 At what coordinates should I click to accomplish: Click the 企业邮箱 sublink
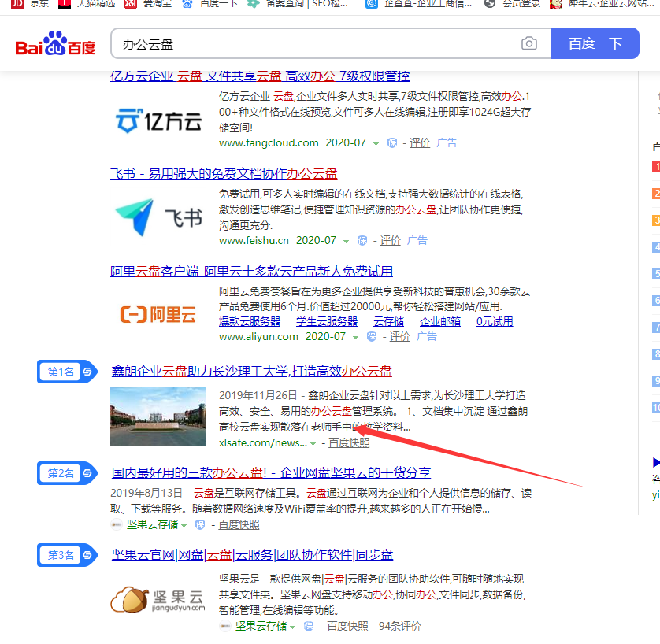[x=439, y=322]
